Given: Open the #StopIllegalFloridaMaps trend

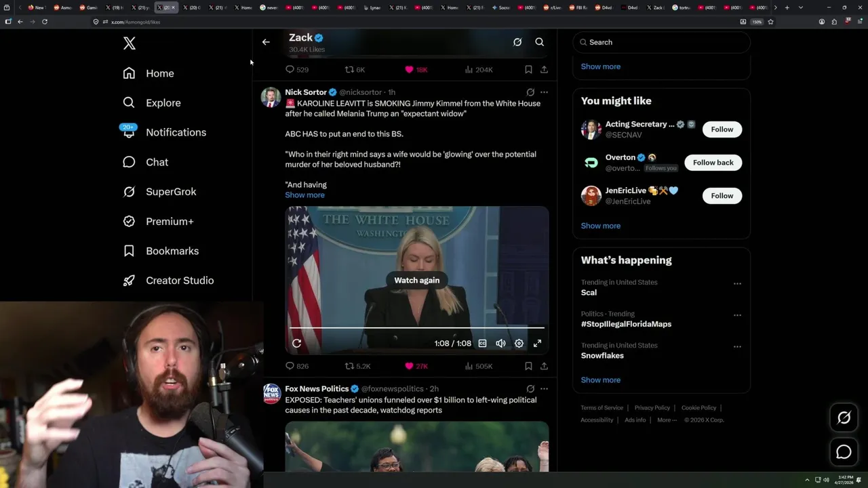Looking at the screenshot, I should coord(626,324).
